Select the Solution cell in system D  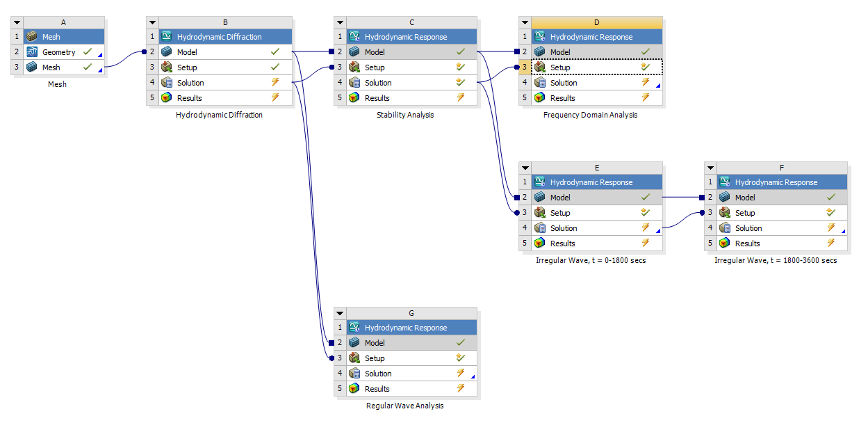598,83
